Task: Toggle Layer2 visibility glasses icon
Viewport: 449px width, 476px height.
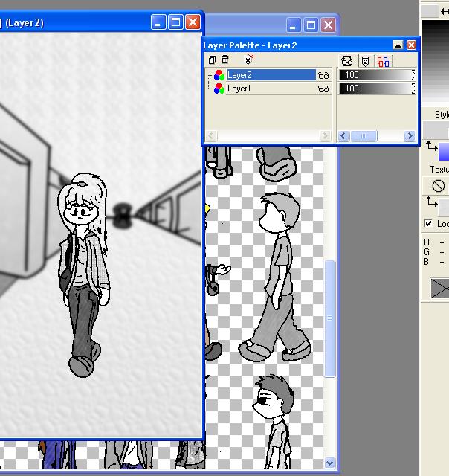Action: (x=323, y=75)
